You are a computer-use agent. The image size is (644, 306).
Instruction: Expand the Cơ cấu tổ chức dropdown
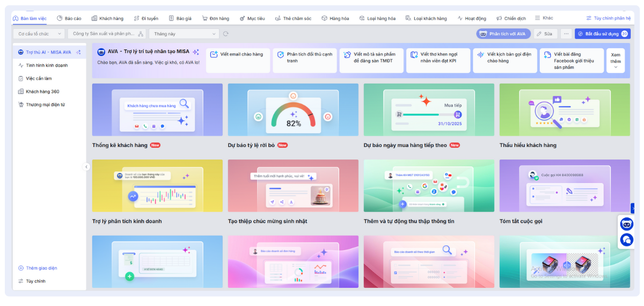point(39,34)
